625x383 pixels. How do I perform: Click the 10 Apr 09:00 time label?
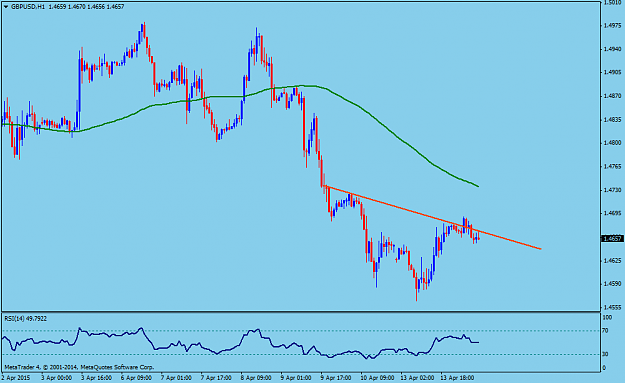pos(377,378)
